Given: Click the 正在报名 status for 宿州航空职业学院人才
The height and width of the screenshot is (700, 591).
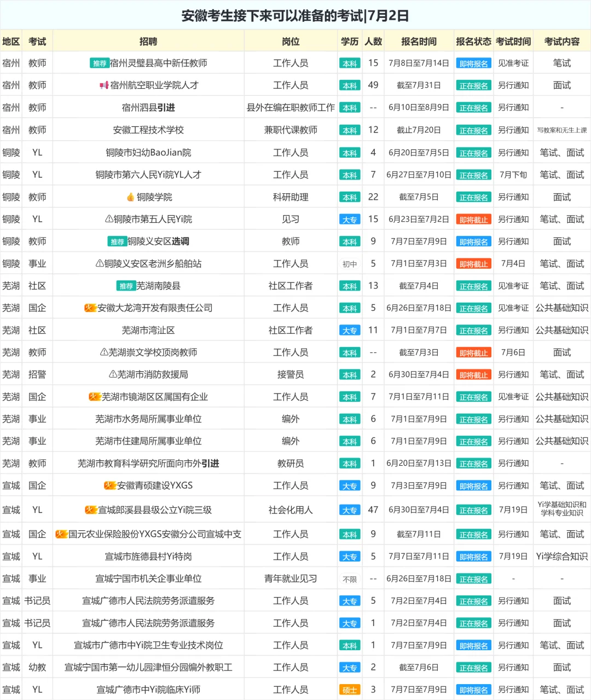Looking at the screenshot, I should (473, 86).
